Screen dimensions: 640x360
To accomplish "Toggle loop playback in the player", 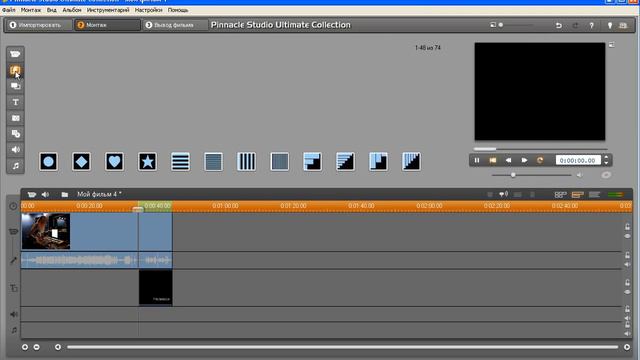I will coord(540,160).
